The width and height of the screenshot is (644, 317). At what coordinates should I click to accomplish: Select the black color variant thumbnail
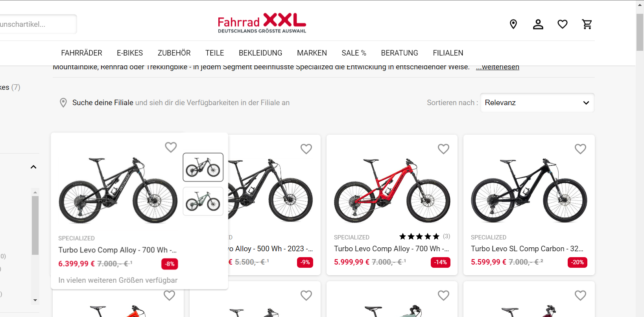pyautogui.click(x=203, y=167)
